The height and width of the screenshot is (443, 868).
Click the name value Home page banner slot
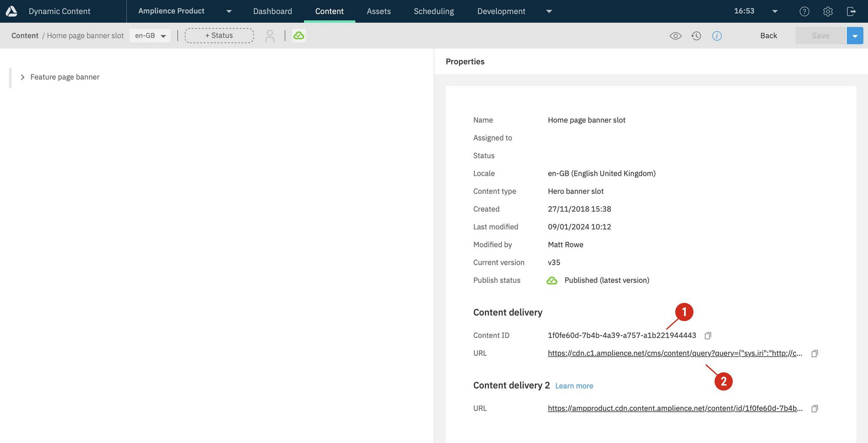click(586, 120)
